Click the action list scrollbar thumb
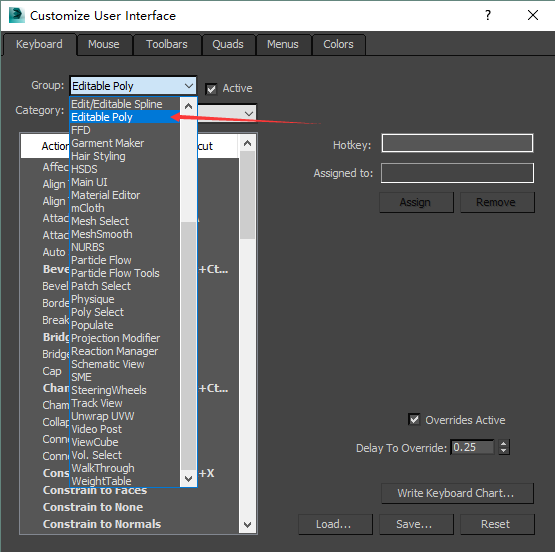 click(247, 195)
